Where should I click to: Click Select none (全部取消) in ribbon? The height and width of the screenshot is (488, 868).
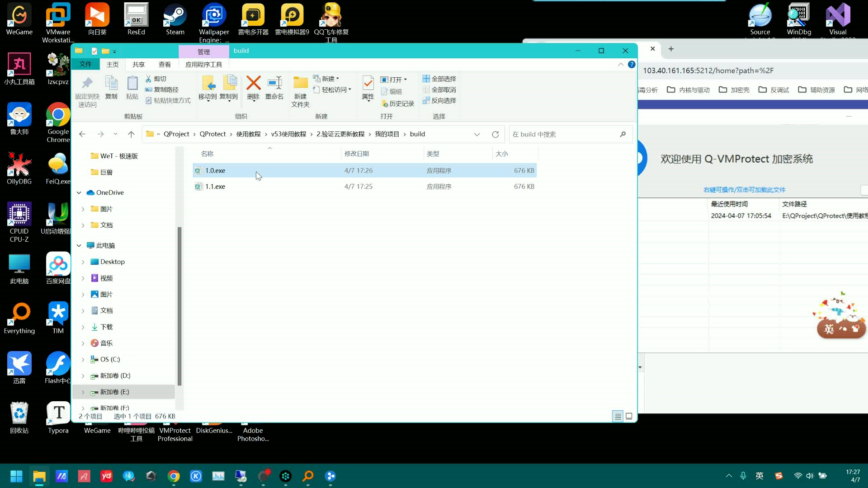(x=439, y=89)
